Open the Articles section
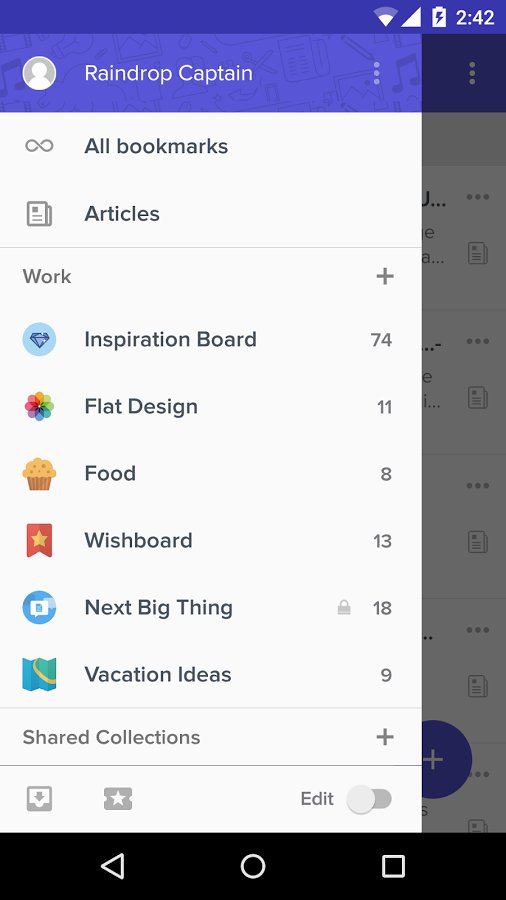506x900 pixels. pos(211,214)
